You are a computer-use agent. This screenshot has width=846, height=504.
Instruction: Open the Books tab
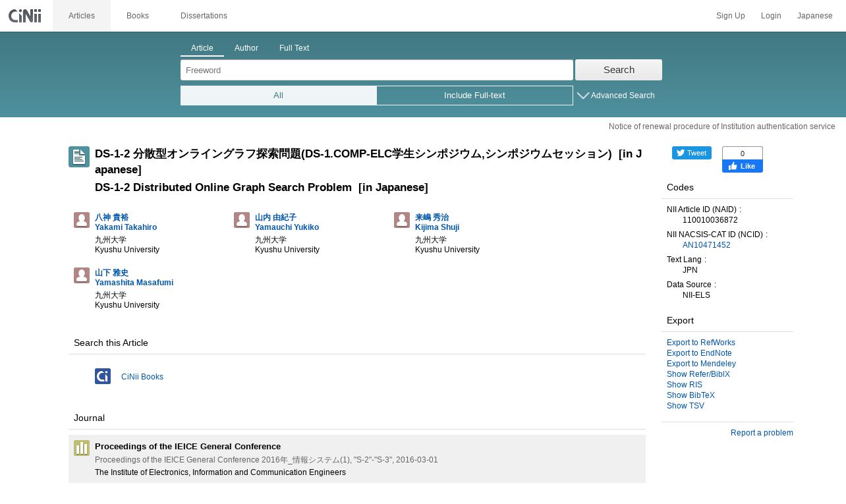pyautogui.click(x=138, y=16)
